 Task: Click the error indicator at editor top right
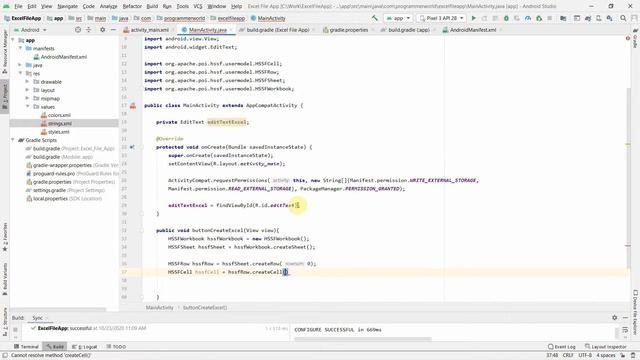[x=628, y=38]
